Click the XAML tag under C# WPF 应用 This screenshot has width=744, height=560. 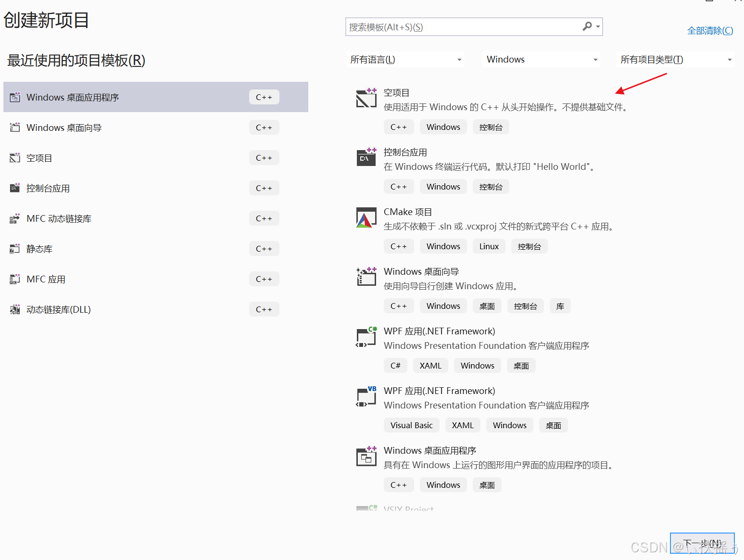(x=430, y=366)
